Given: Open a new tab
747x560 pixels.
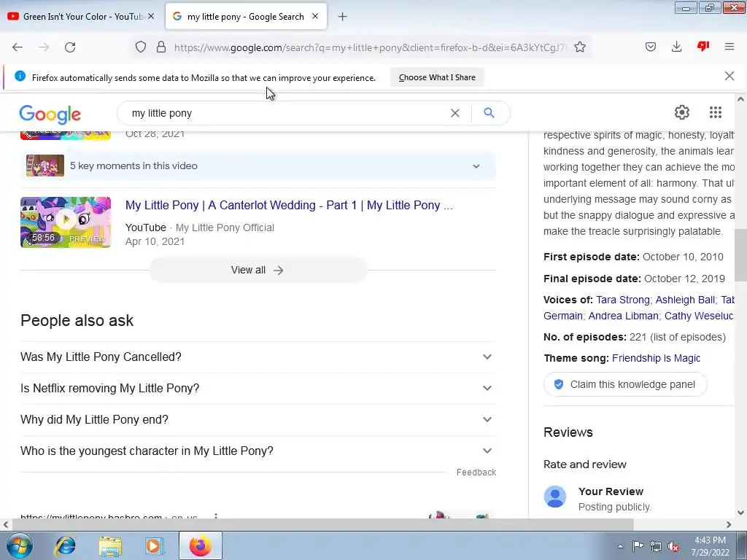Looking at the screenshot, I should click(x=342, y=17).
